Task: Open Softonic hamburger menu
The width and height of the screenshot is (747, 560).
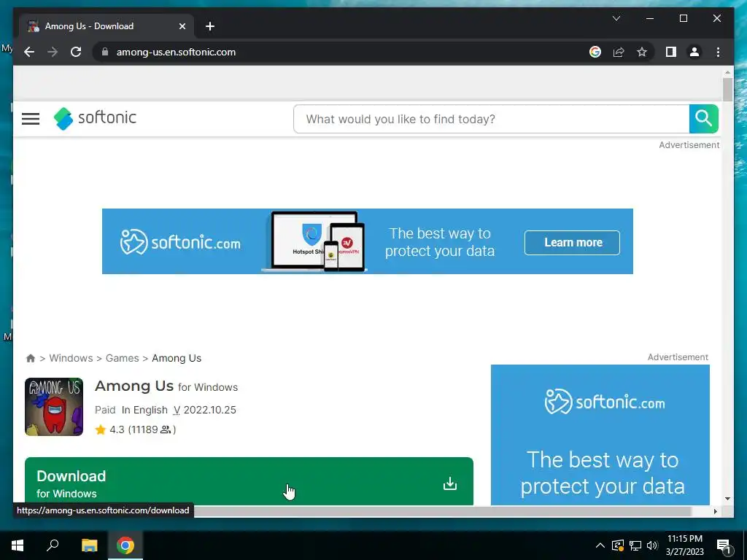Action: pyautogui.click(x=31, y=119)
